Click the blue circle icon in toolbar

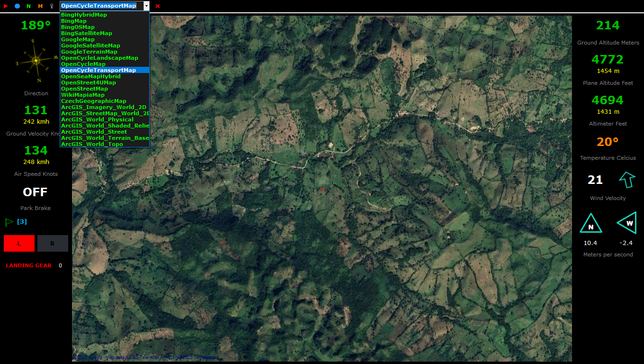click(17, 6)
